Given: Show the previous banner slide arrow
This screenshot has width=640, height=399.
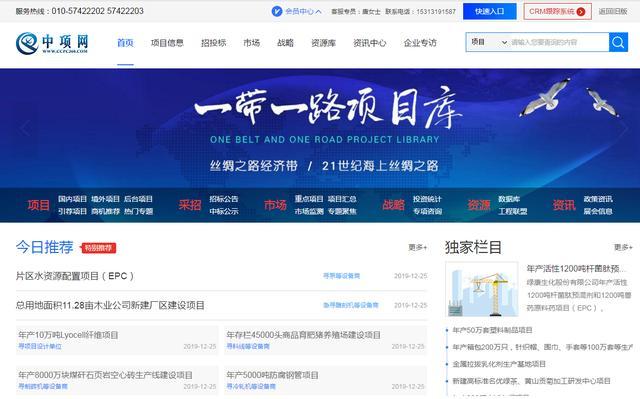Looking at the screenshot, I should click(x=25, y=128).
